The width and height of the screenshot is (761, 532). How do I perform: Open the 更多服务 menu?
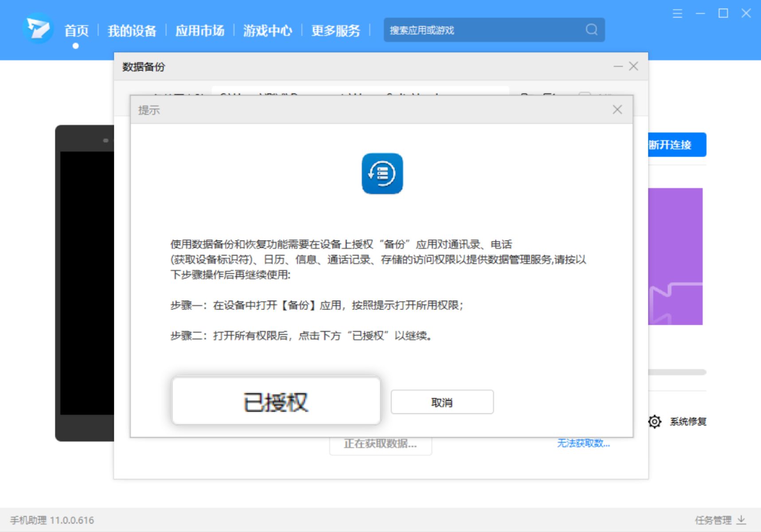[335, 31]
